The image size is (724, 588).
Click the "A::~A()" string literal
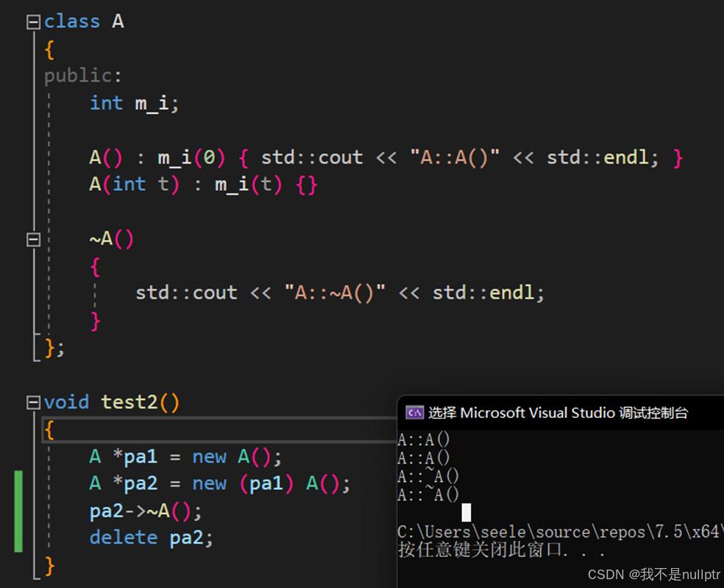click(x=335, y=294)
